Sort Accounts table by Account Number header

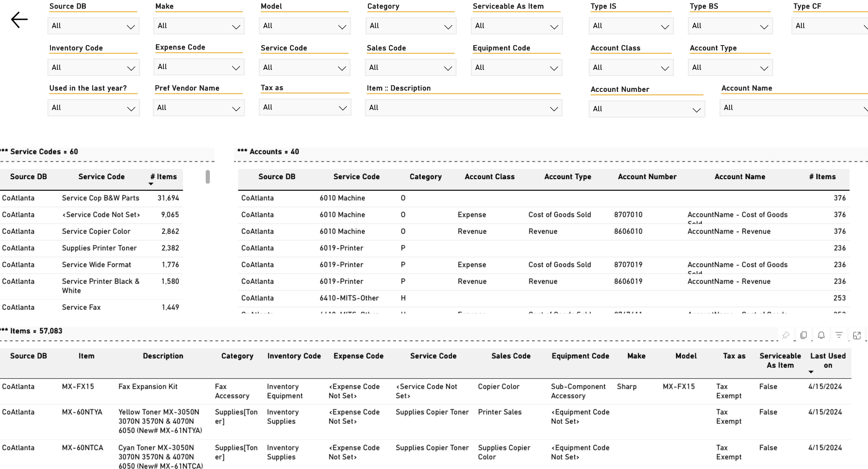coord(647,177)
